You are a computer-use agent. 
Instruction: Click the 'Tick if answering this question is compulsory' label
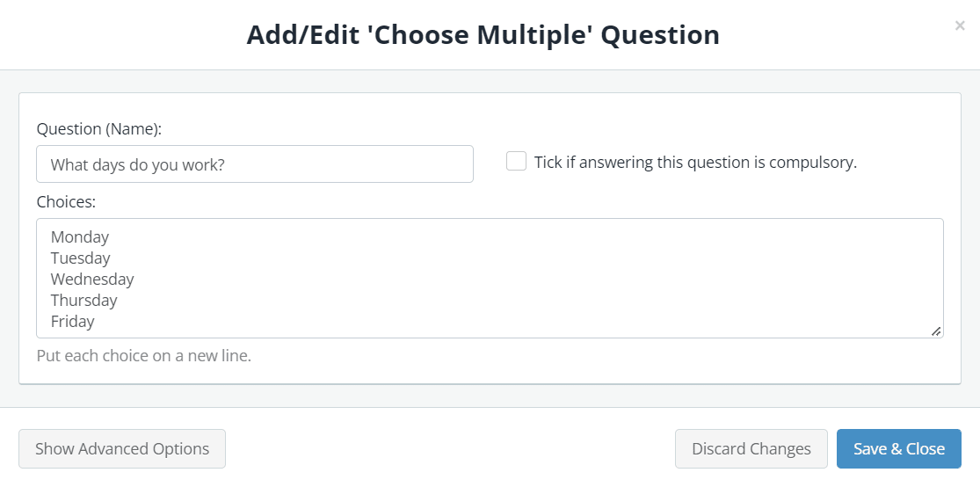pyautogui.click(x=695, y=163)
